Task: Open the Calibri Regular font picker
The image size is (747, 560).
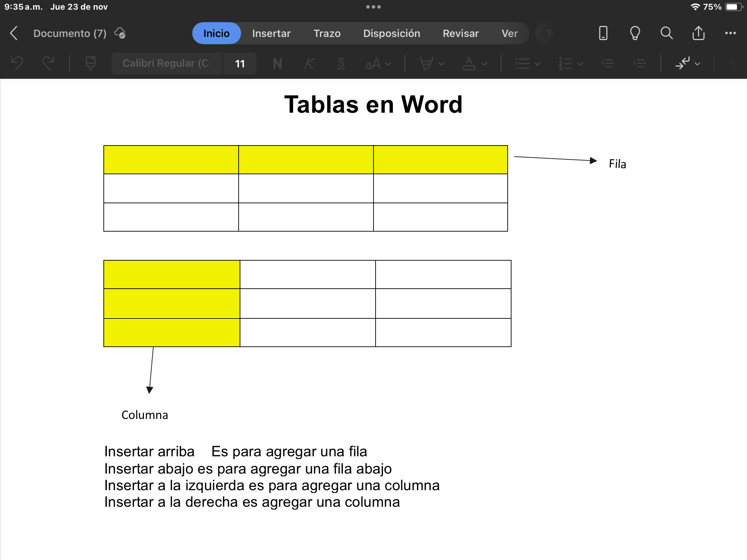Action: [166, 64]
